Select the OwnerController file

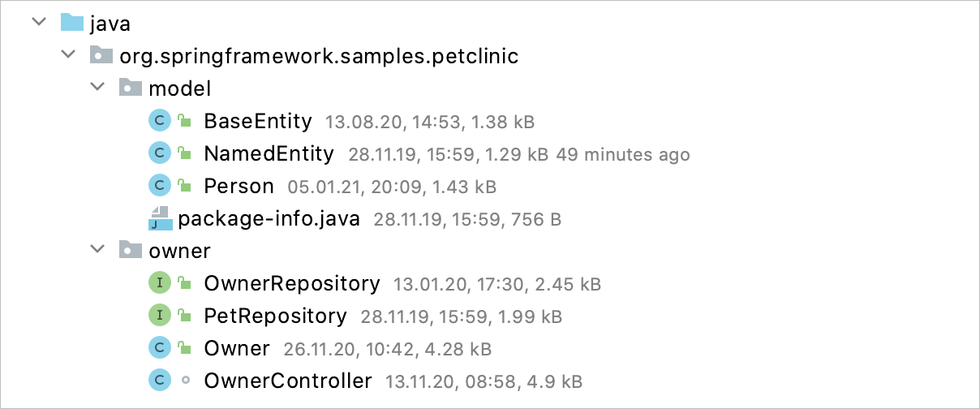click(x=288, y=381)
